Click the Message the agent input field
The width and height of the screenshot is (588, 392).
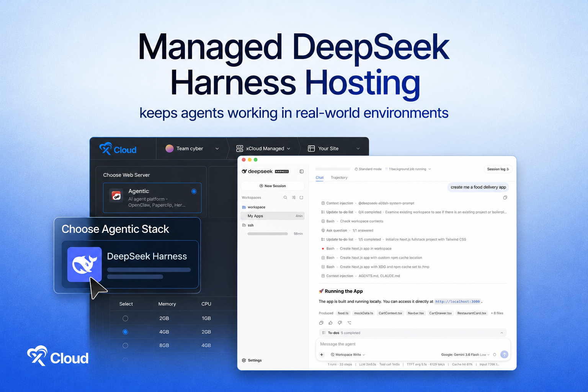413,344
